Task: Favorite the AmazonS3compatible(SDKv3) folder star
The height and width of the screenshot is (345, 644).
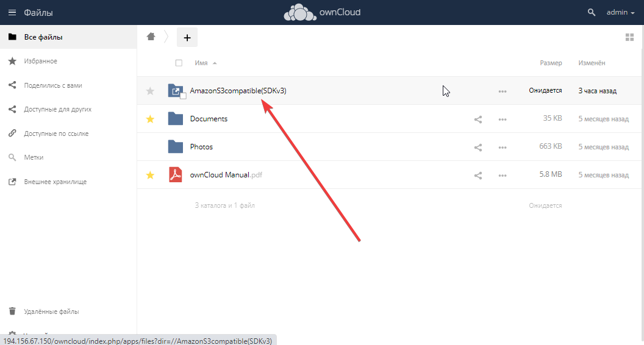Action: pos(150,91)
